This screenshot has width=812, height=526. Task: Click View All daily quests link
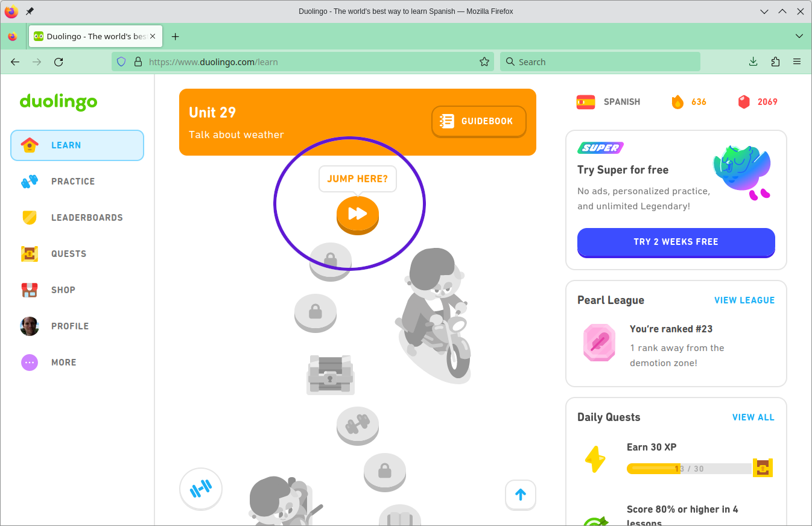tap(753, 417)
